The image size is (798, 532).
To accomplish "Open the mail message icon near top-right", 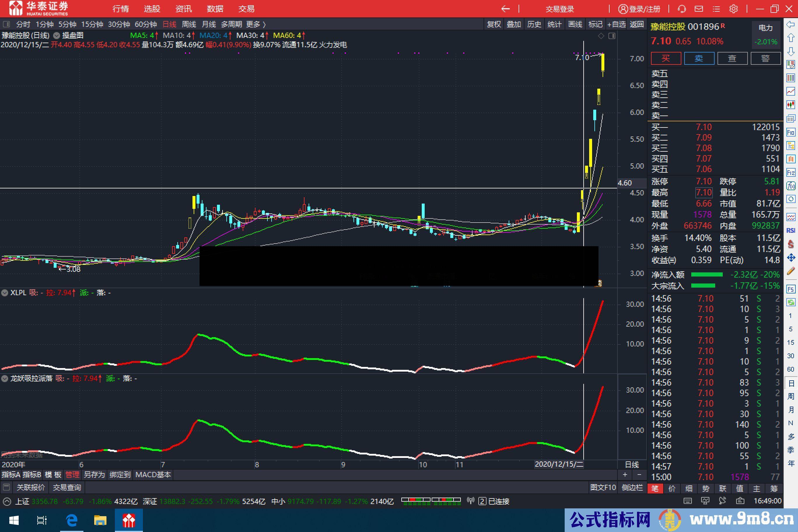I will pos(699,9).
